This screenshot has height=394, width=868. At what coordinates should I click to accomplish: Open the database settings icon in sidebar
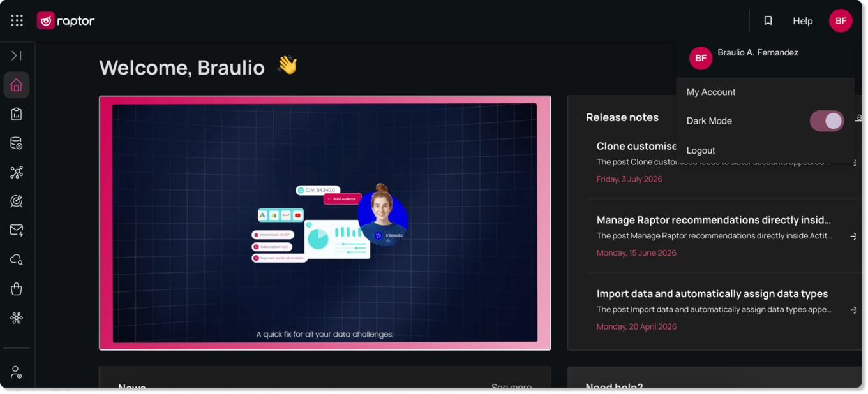(x=17, y=143)
